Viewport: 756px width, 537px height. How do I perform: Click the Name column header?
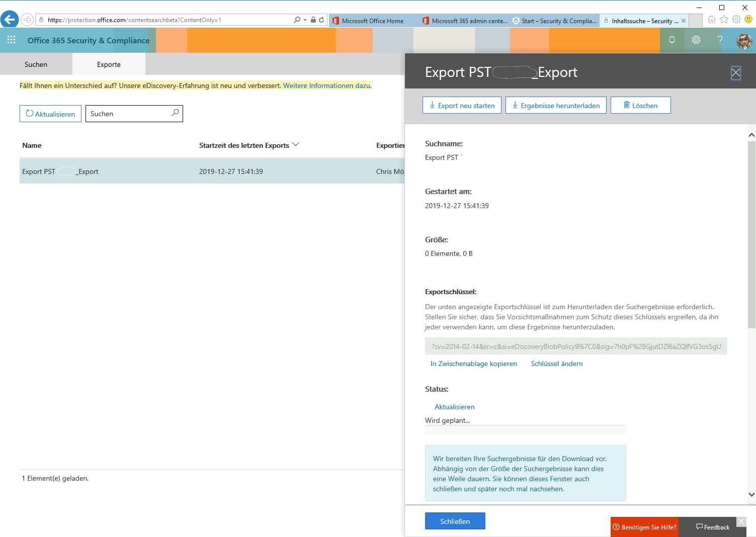click(x=32, y=145)
